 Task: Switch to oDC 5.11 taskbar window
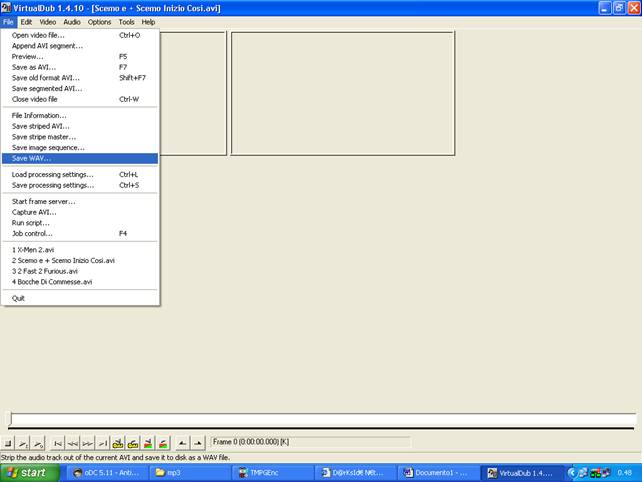[106, 473]
